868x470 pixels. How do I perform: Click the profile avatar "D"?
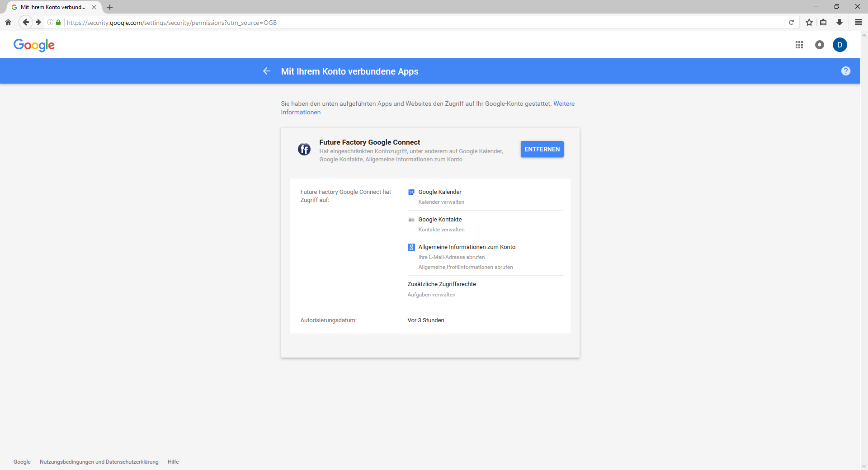coord(840,45)
